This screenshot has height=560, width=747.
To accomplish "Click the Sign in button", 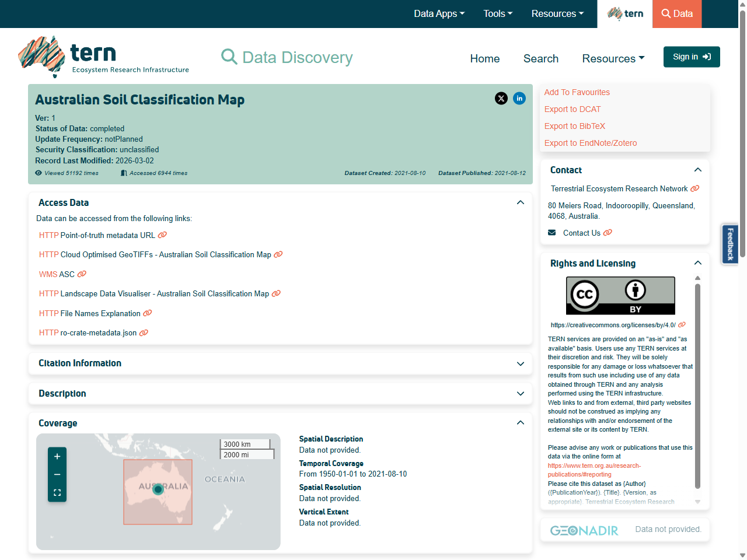I will [x=692, y=57].
